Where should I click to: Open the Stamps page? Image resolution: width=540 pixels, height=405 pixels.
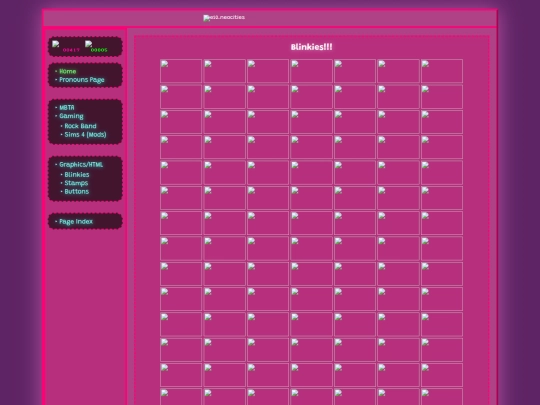coord(76,183)
